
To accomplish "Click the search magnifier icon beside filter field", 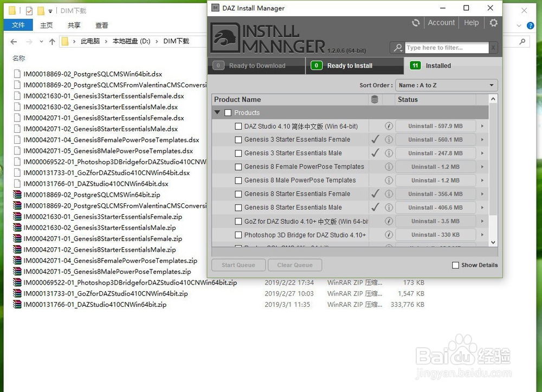I will coord(397,48).
